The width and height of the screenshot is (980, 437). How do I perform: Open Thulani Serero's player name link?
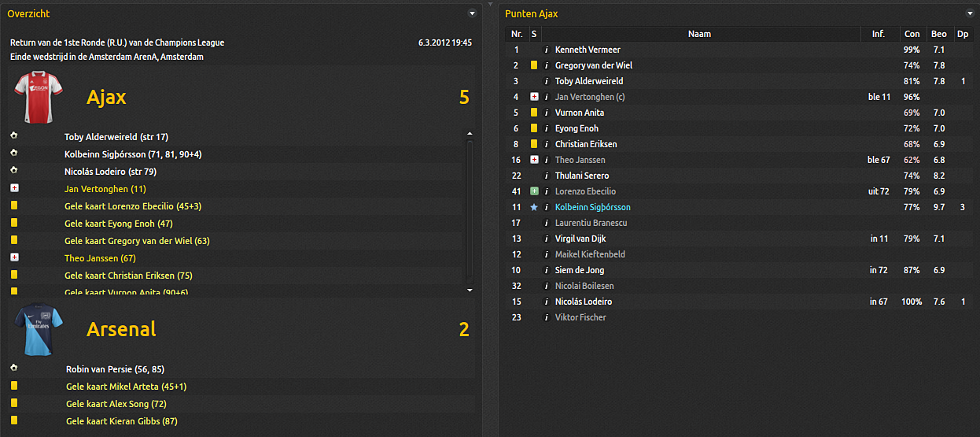tap(581, 176)
